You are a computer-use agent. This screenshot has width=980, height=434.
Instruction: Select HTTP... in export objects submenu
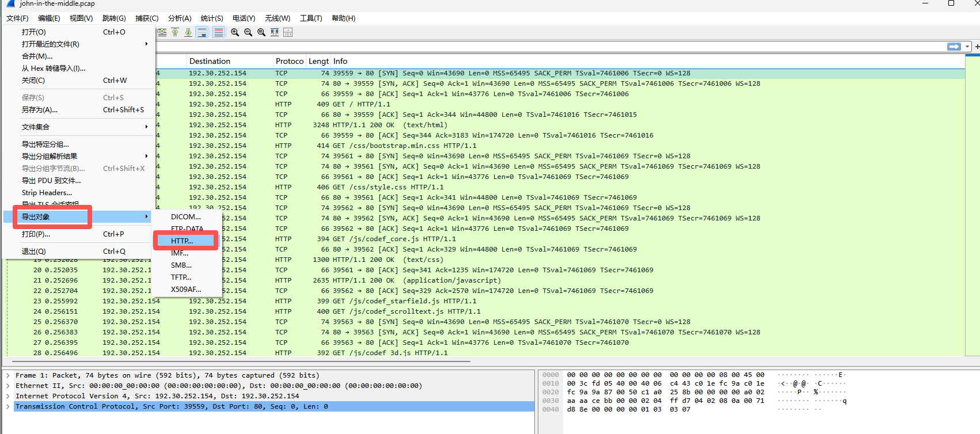(x=187, y=241)
